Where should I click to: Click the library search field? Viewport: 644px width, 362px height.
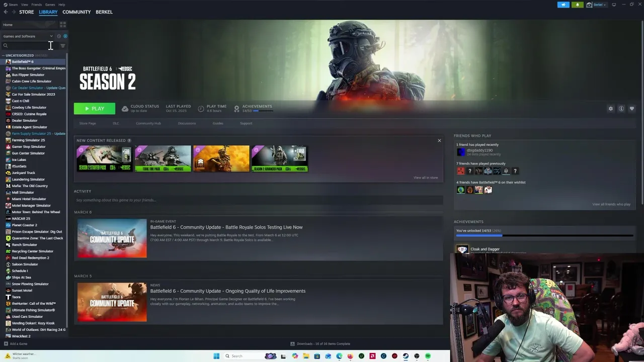pos(29,46)
